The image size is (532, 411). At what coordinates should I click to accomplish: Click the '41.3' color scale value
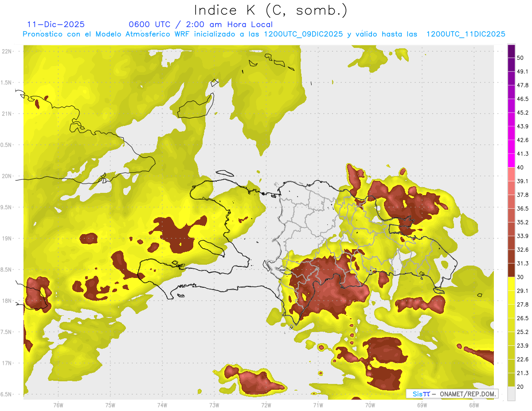coord(523,154)
